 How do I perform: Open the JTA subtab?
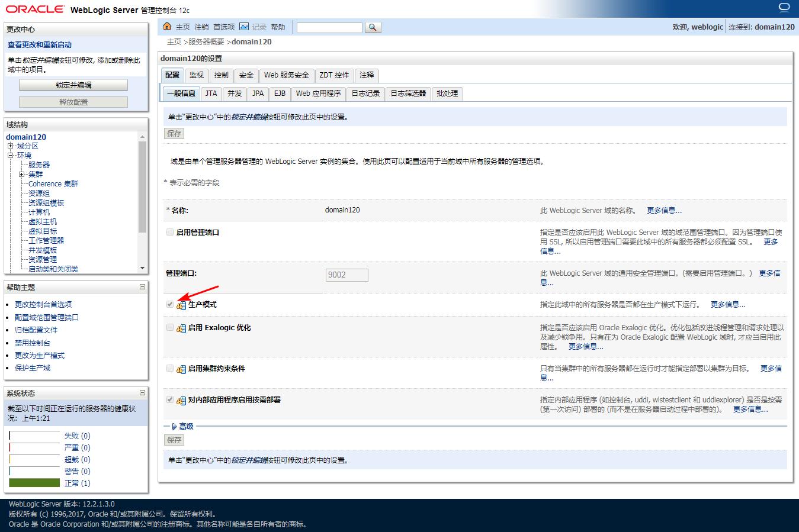pyautogui.click(x=210, y=93)
